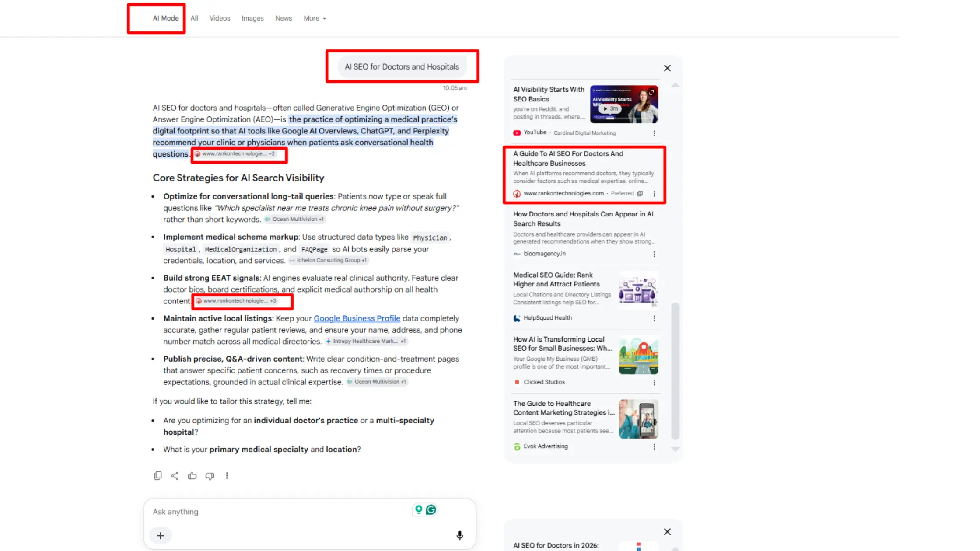The width and height of the screenshot is (980, 551).
Task: Expand the More search options dropdown
Action: (315, 18)
